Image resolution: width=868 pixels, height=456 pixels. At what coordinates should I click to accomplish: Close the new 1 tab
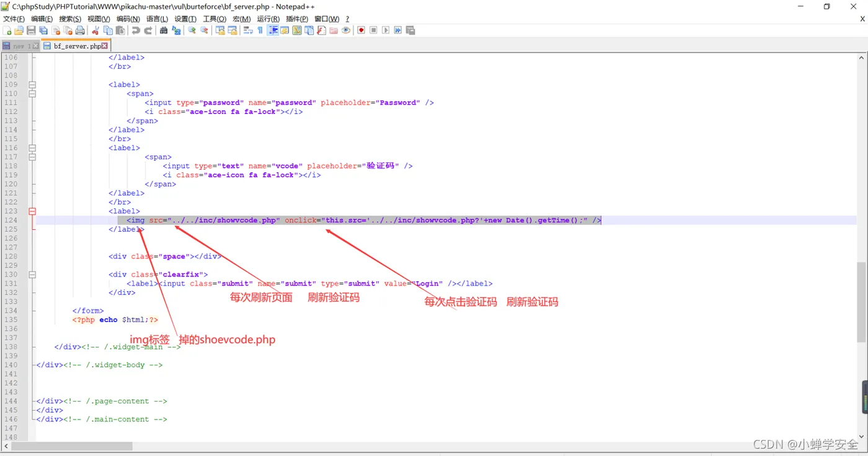(35, 46)
